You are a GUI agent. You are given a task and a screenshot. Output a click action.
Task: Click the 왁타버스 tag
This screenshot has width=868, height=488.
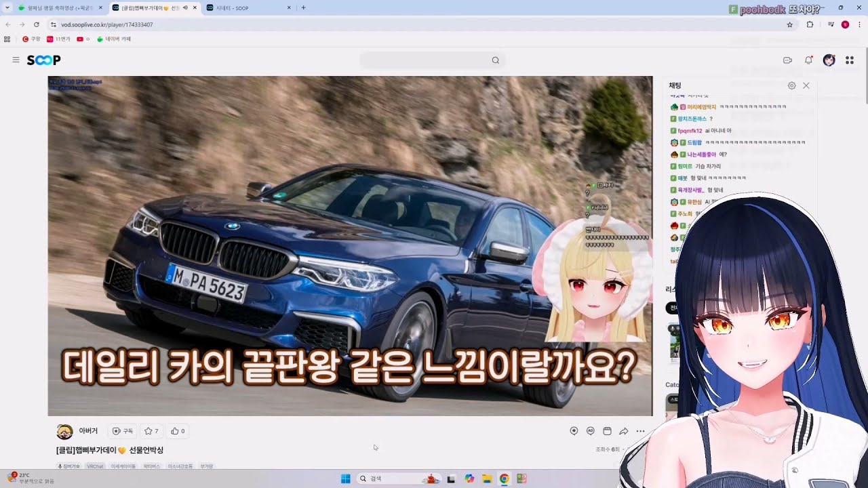153,466
